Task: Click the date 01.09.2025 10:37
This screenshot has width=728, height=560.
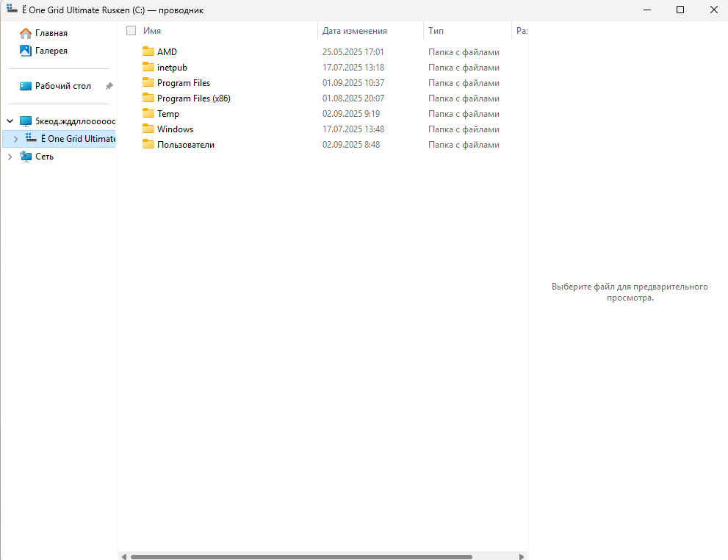Action: point(353,82)
